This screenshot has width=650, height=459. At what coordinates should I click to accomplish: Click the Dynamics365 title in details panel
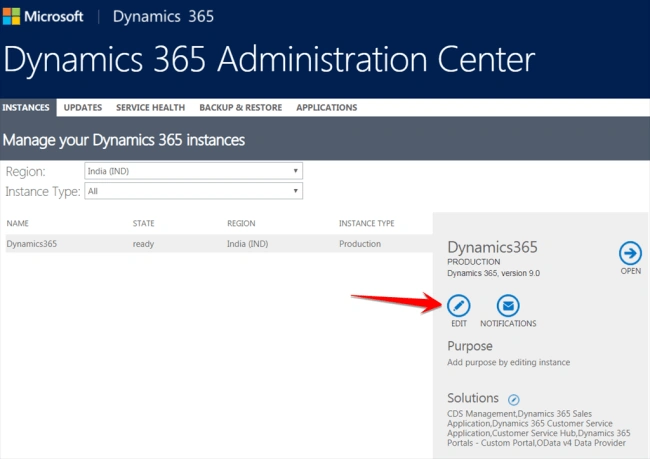point(492,248)
